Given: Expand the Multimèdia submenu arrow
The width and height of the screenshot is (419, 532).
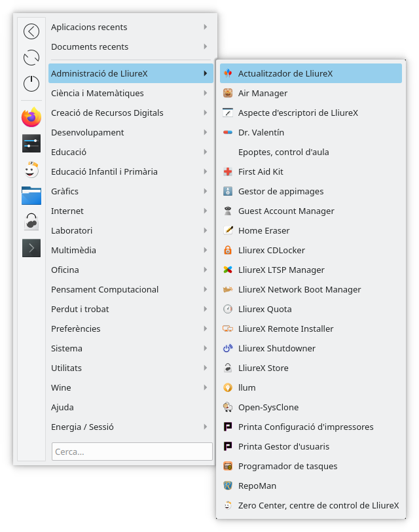Looking at the screenshot, I should click(x=206, y=250).
